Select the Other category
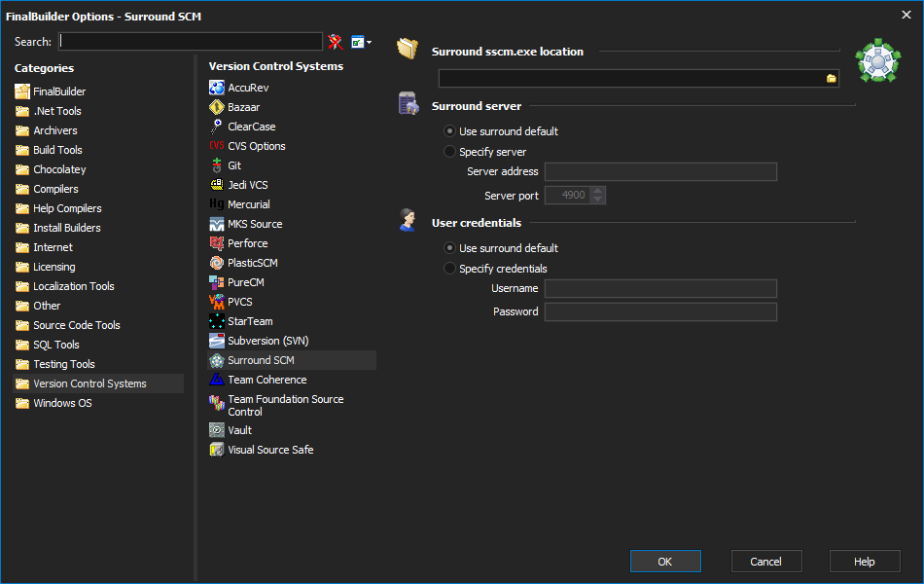The width and height of the screenshot is (924, 584). 47,306
